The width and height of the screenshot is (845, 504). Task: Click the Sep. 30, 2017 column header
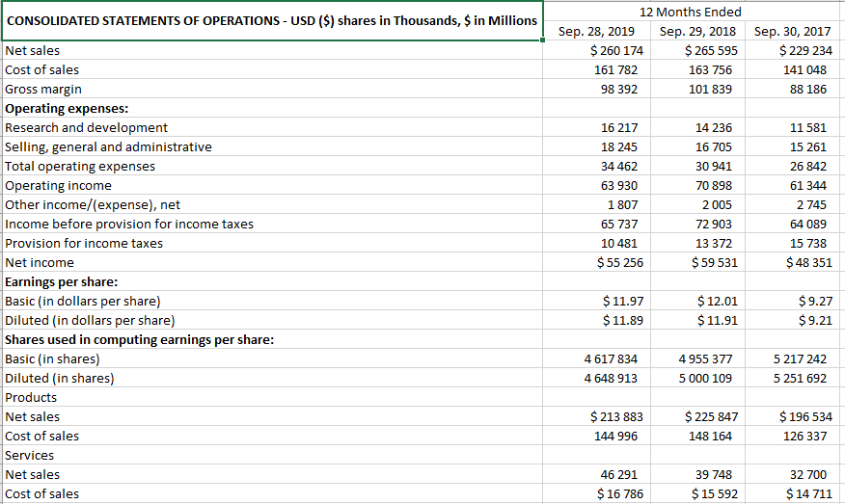coord(793,31)
